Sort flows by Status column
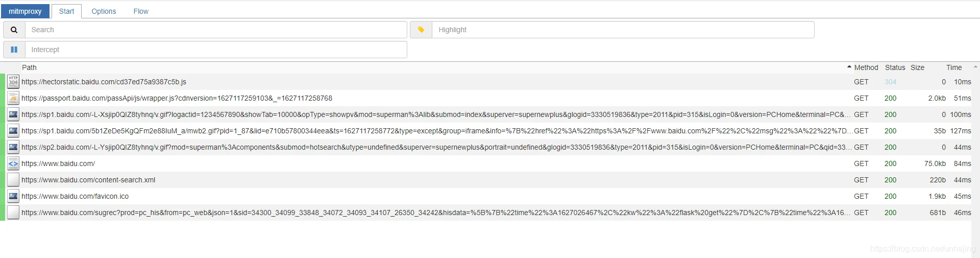This screenshot has height=258, width=980. (895, 67)
